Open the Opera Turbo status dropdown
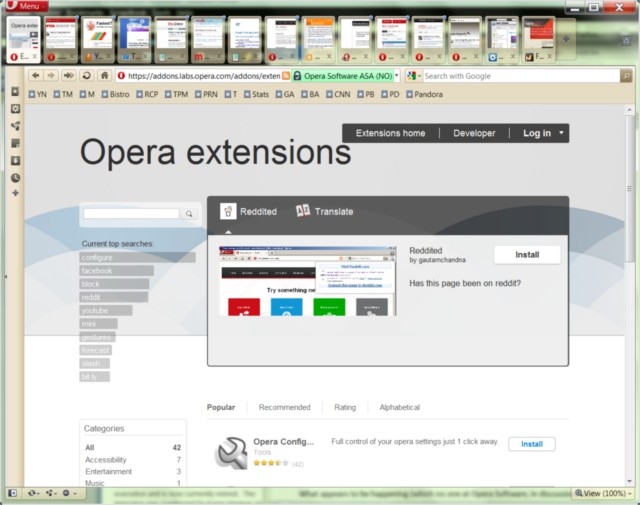640x505 pixels. (x=69, y=493)
